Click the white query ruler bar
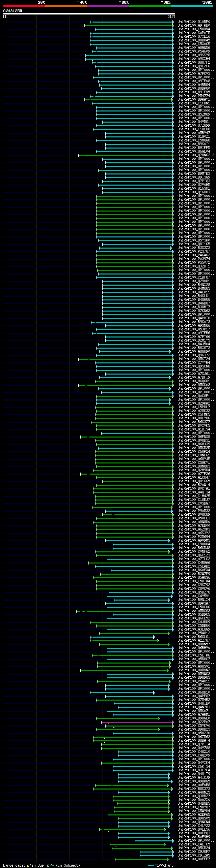This screenshot has height=868, width=216. click(x=89, y=14)
